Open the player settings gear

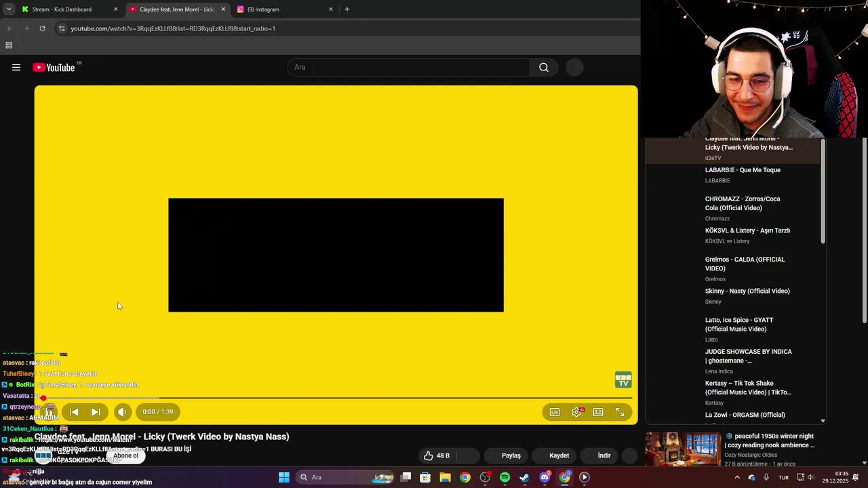pos(576,412)
